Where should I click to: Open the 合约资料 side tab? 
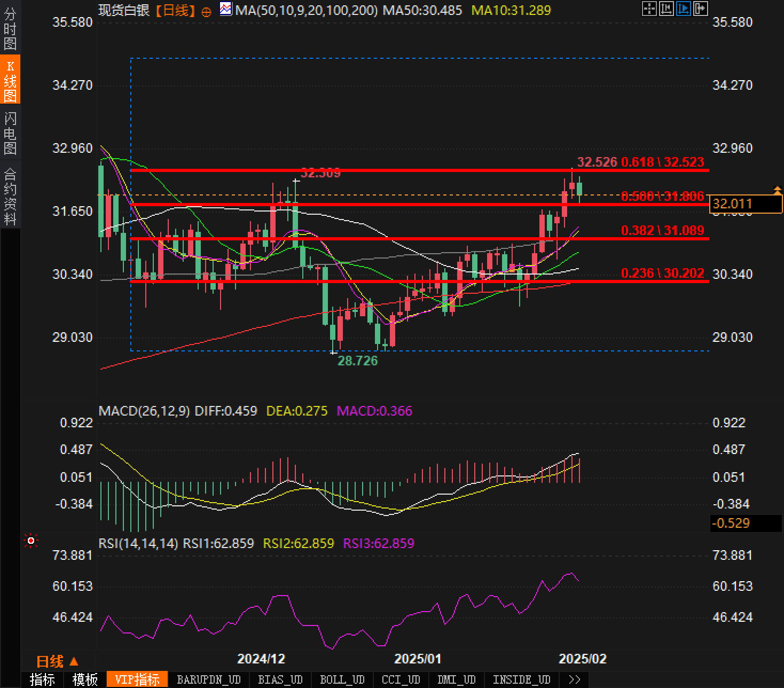tap(10, 196)
